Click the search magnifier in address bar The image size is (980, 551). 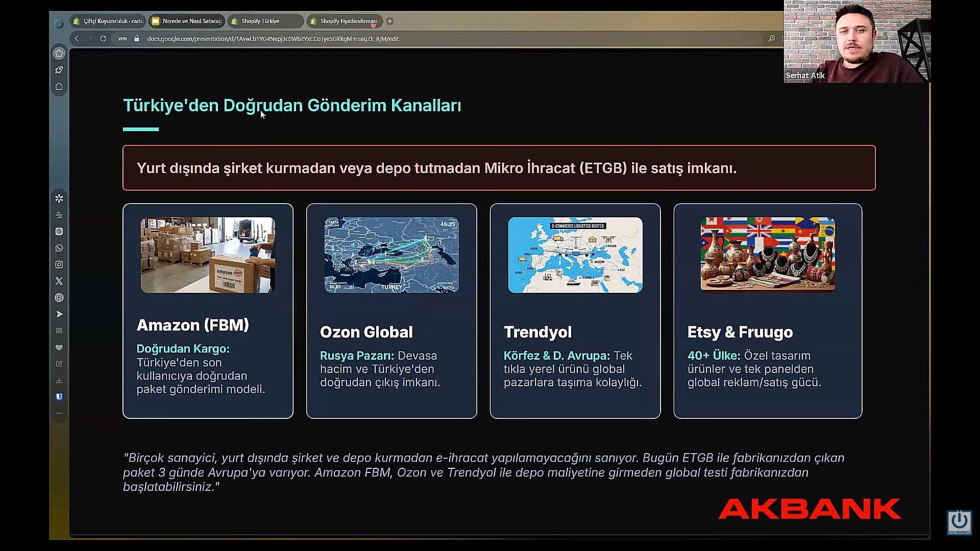click(771, 39)
